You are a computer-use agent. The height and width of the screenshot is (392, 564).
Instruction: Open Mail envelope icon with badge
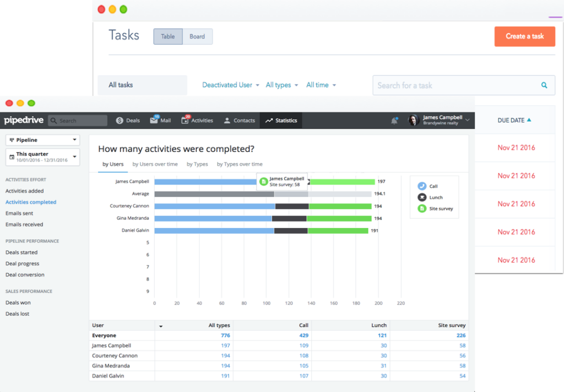154,120
